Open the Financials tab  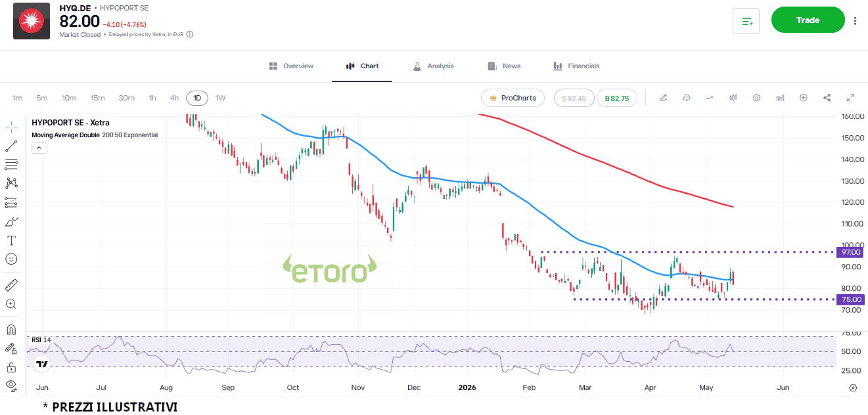(576, 66)
